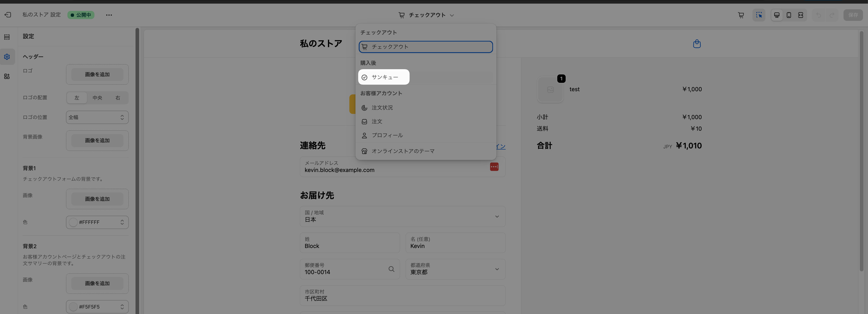Set logo alignment to 右 (right)
Viewport: 868px width, 314px height.
pyautogui.click(x=118, y=98)
